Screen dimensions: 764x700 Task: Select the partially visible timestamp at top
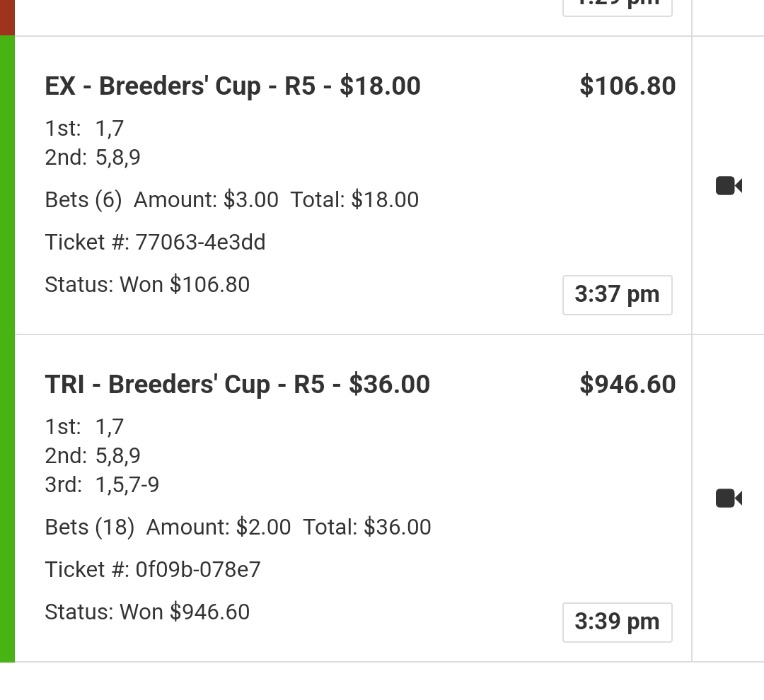[617, 6]
